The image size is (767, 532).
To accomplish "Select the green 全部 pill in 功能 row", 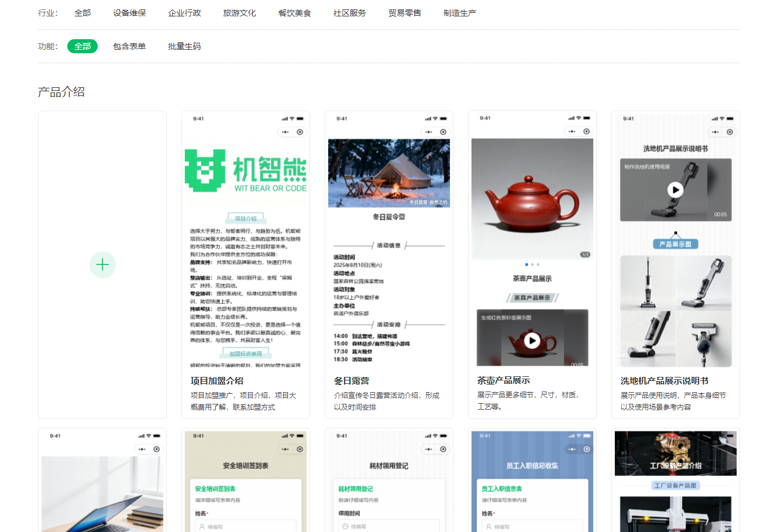I will pos(82,46).
